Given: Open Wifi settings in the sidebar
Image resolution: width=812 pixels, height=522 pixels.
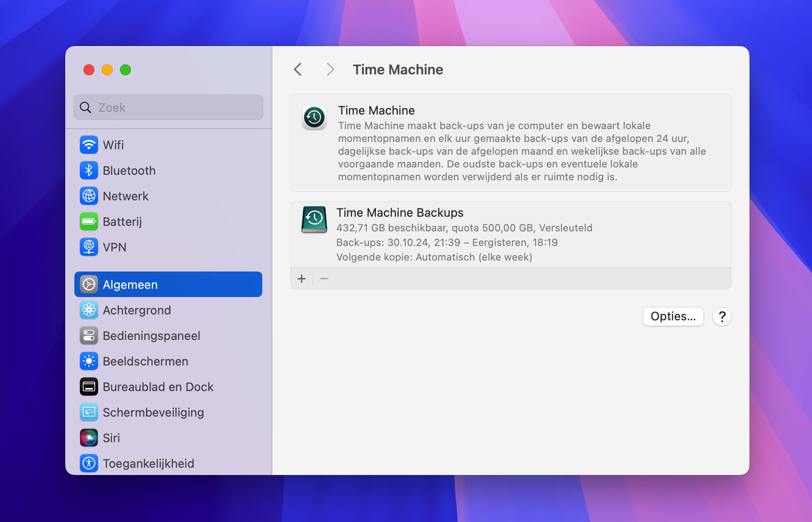Looking at the screenshot, I should [168, 145].
